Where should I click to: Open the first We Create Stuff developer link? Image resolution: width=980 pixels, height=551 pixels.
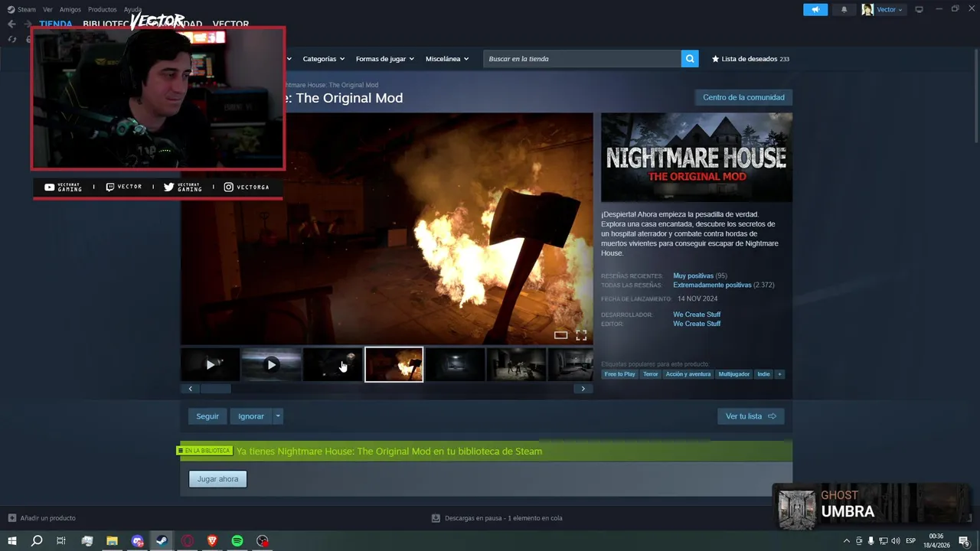[x=697, y=315]
